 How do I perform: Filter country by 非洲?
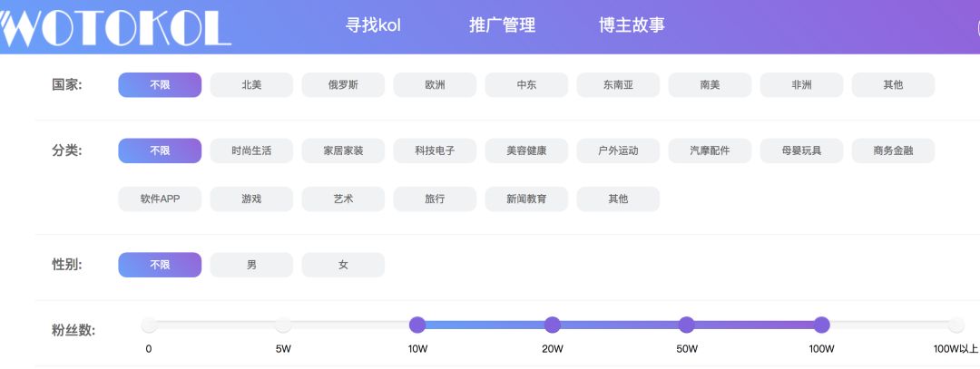click(801, 85)
